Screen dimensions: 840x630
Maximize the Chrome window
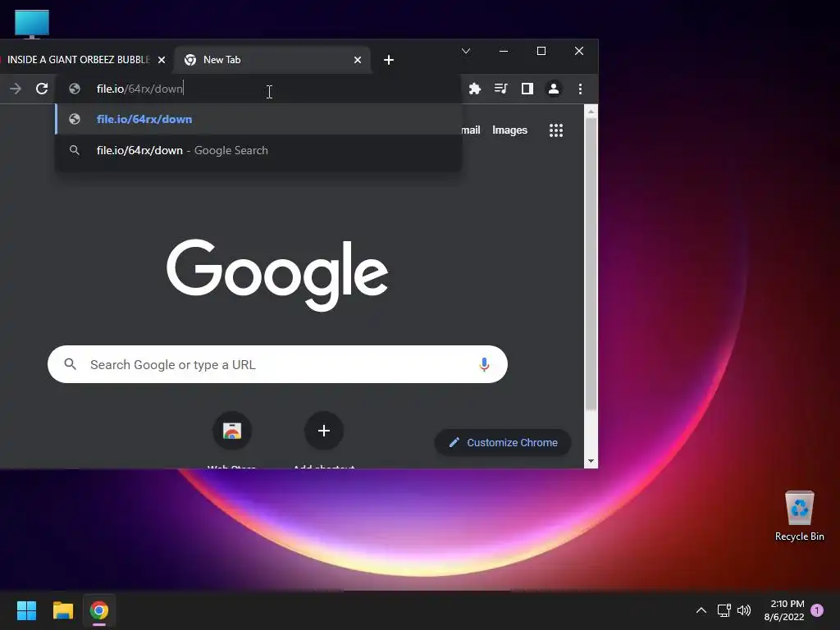541,51
